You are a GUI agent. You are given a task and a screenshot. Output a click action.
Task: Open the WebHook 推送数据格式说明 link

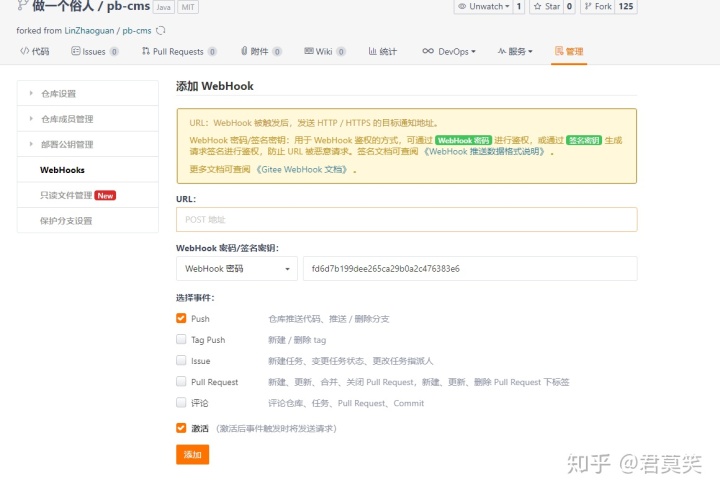[484, 151]
